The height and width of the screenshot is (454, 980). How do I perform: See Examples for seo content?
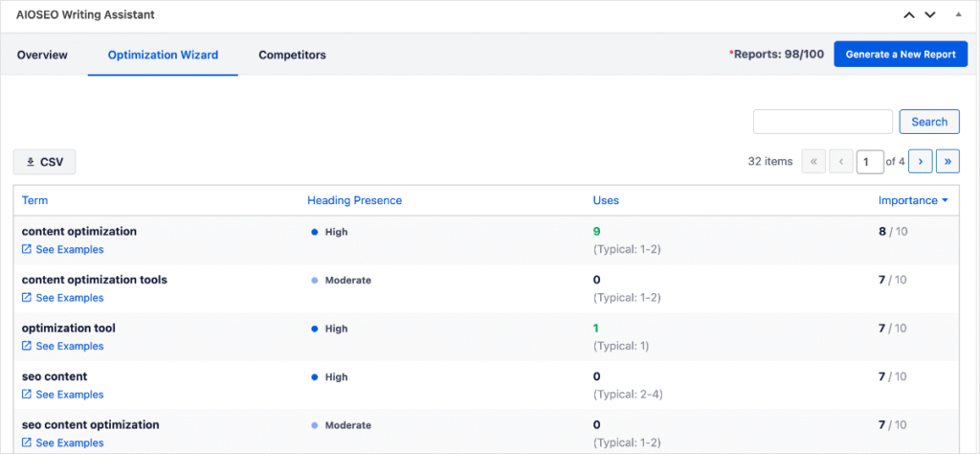tap(62, 395)
